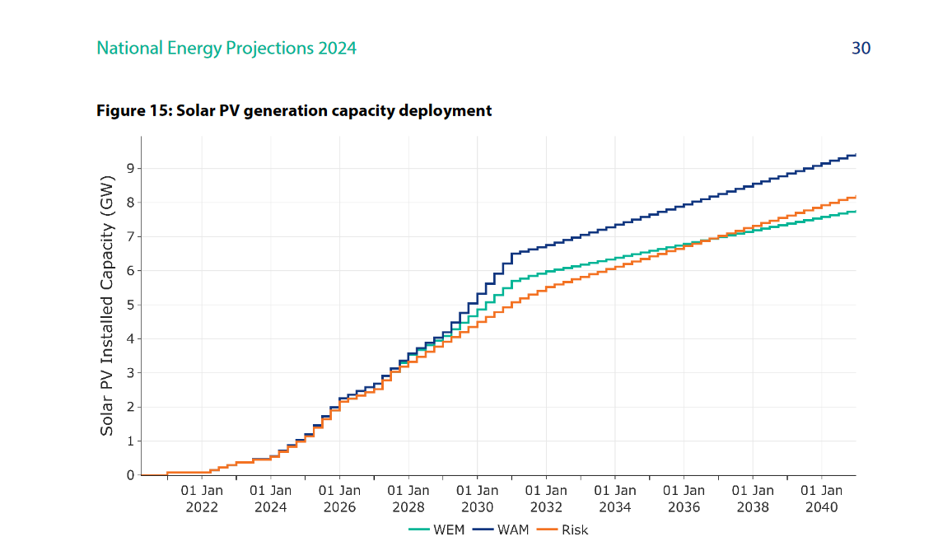The height and width of the screenshot is (560, 952).
Task: Click the 01 Jan 2030 axis label
Action: coord(477,499)
